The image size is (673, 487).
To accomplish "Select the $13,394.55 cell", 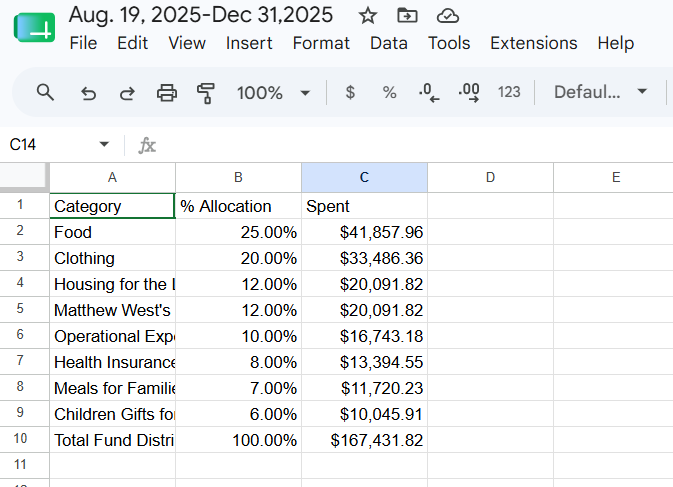I will 364,362.
